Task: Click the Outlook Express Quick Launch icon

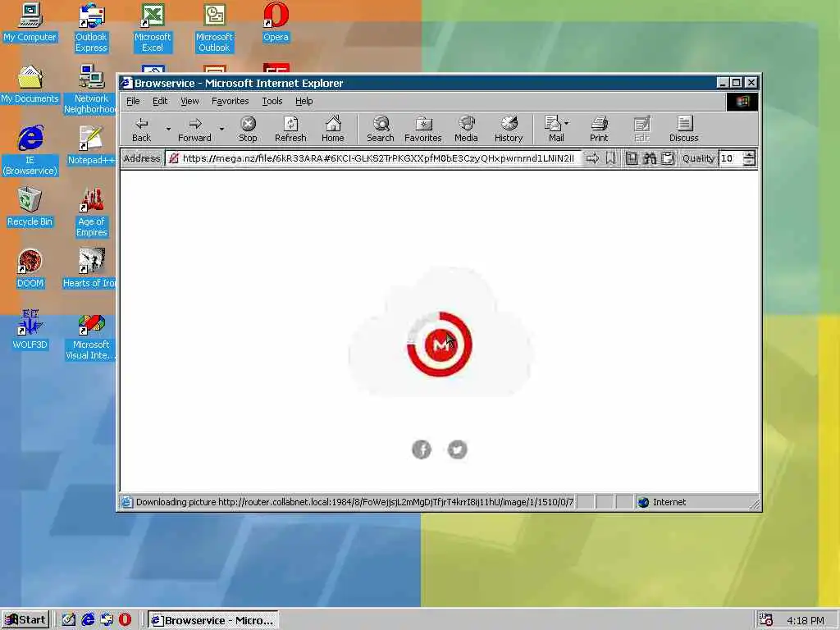Action: (107, 620)
